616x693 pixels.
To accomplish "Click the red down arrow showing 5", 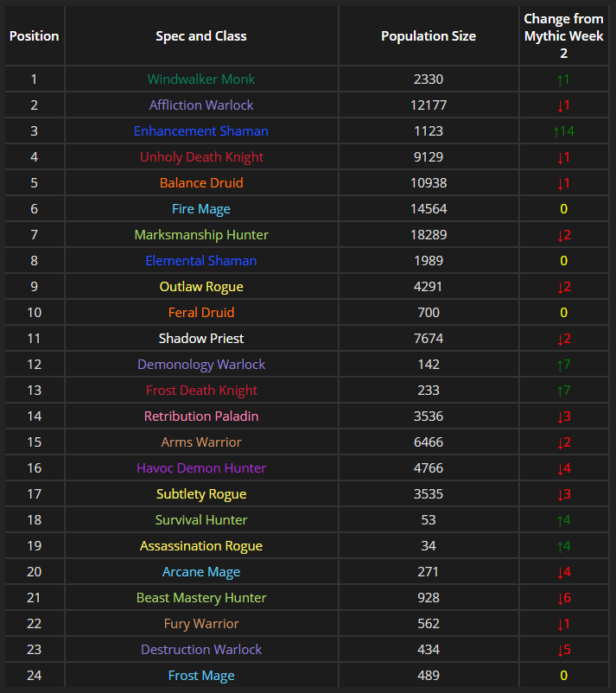I will click(x=563, y=650).
